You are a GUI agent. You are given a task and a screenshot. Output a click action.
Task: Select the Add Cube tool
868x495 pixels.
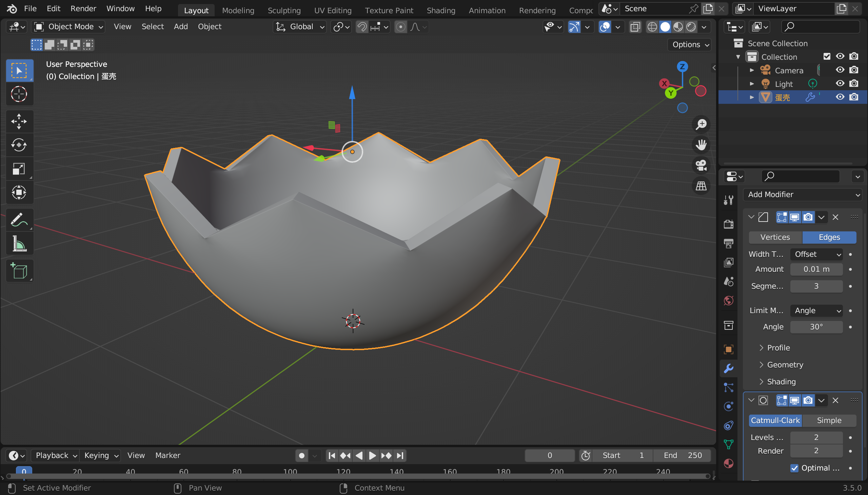pyautogui.click(x=19, y=271)
